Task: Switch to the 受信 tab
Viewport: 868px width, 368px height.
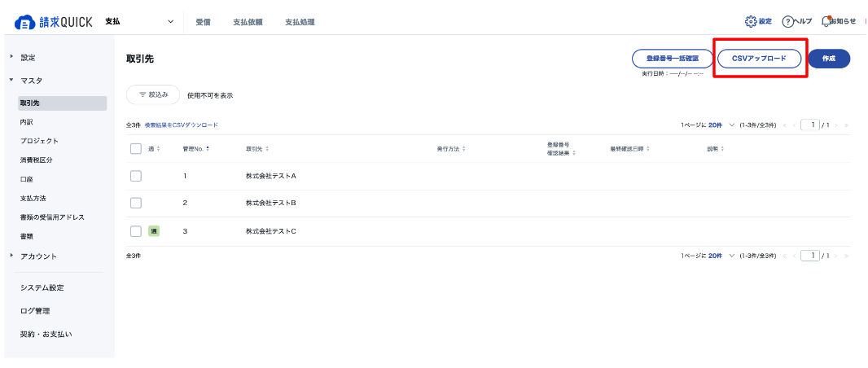Action: click(203, 23)
